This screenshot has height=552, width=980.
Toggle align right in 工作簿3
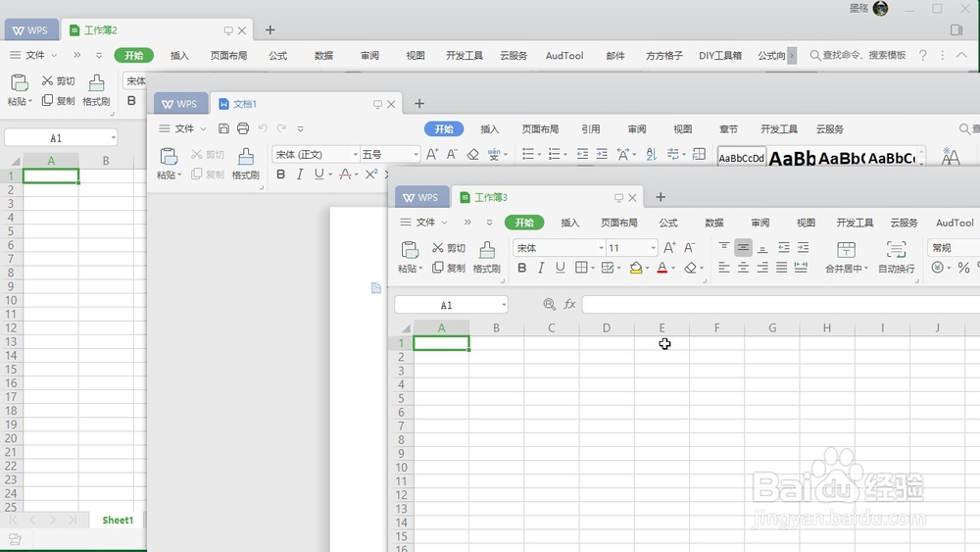coord(762,269)
